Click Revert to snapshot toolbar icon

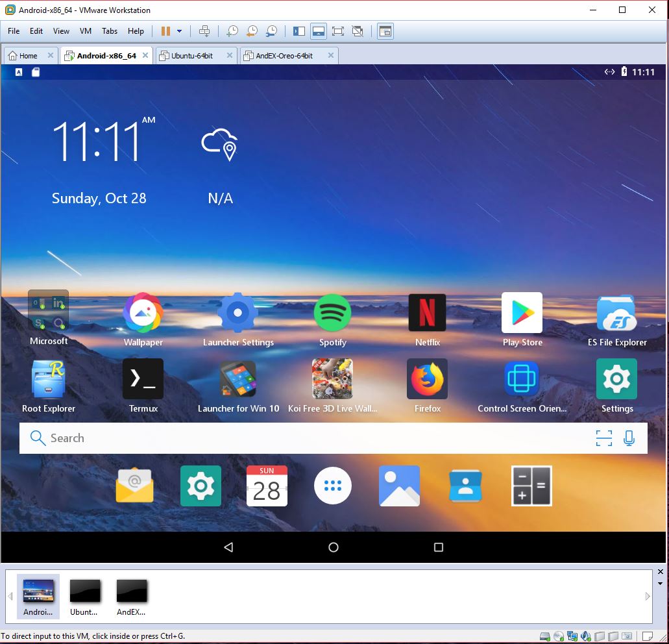(x=252, y=31)
